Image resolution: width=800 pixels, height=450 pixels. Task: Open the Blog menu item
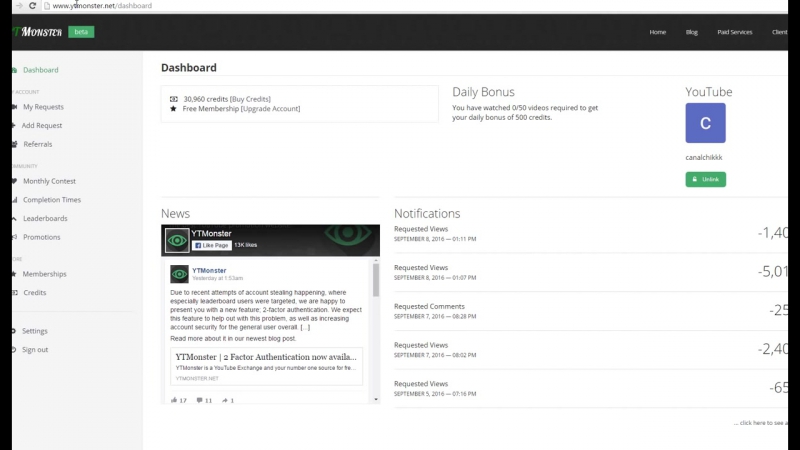tap(691, 32)
